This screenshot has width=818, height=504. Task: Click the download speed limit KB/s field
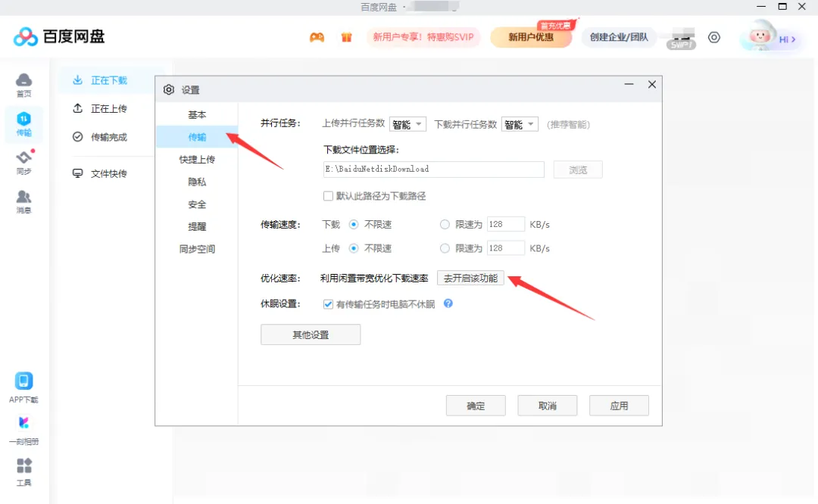(505, 224)
